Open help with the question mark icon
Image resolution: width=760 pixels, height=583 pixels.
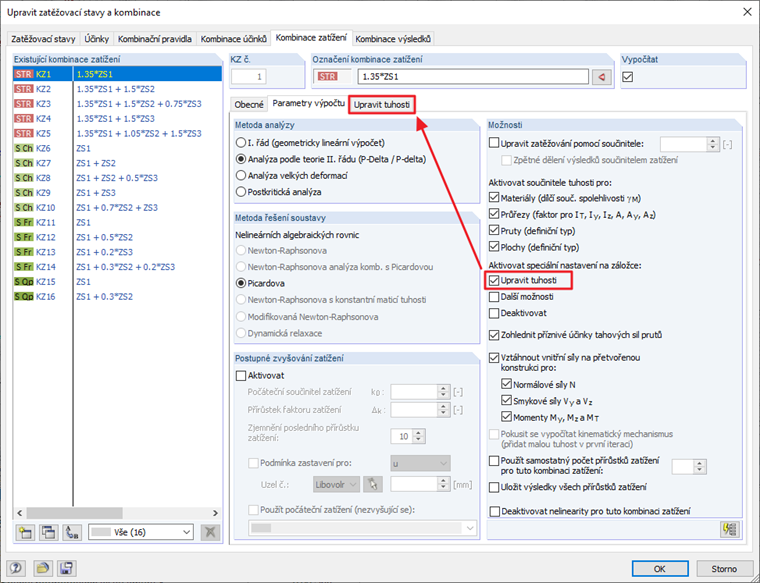16,568
